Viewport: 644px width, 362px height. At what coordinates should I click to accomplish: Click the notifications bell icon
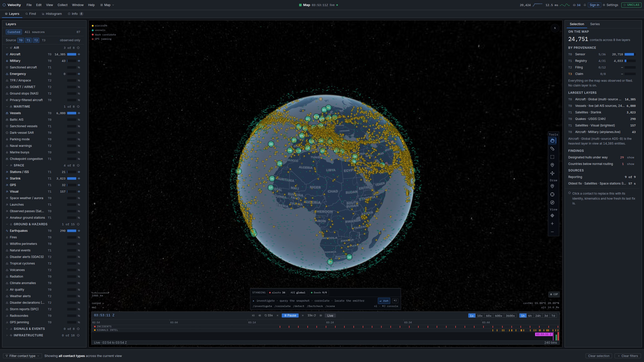(x=585, y=5)
